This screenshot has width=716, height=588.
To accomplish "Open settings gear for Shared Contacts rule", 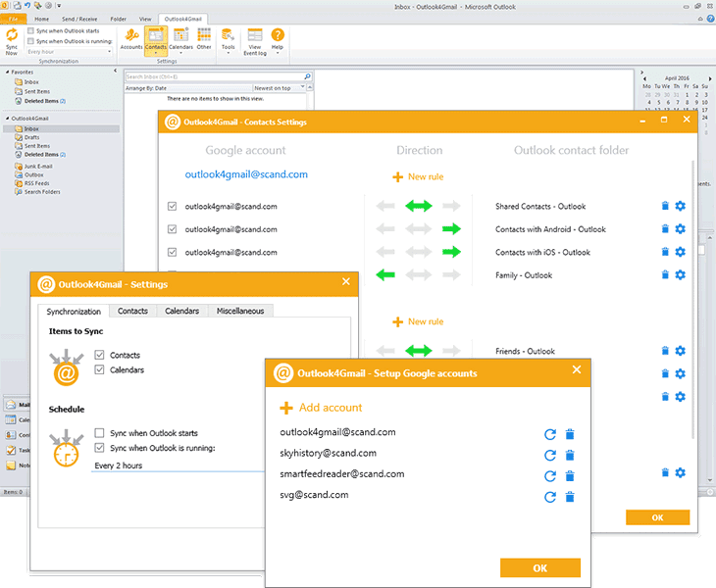I will (x=680, y=206).
